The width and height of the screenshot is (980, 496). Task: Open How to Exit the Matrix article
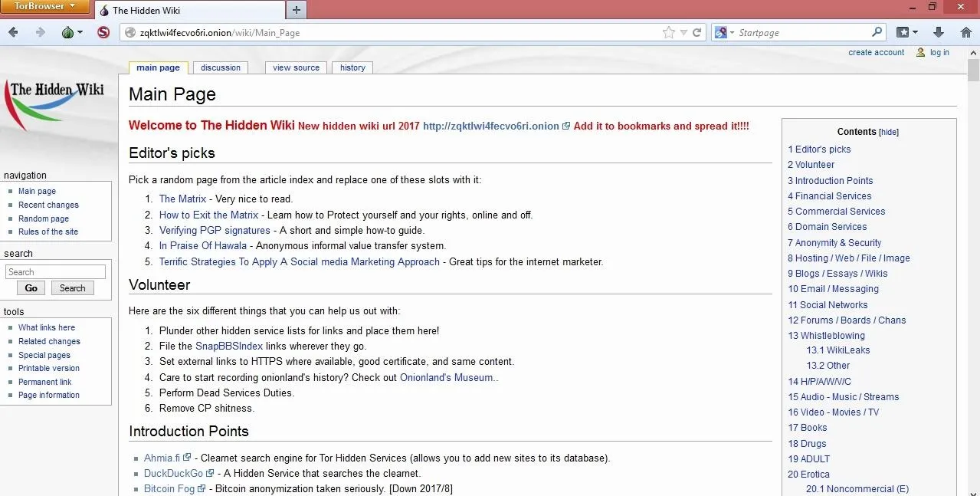pos(208,215)
